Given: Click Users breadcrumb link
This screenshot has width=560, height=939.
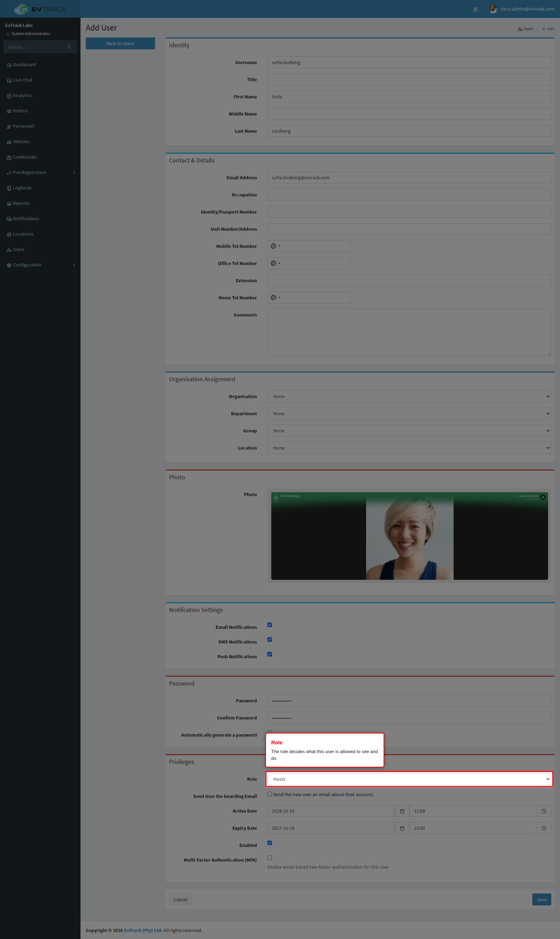Looking at the screenshot, I should coord(525,29).
